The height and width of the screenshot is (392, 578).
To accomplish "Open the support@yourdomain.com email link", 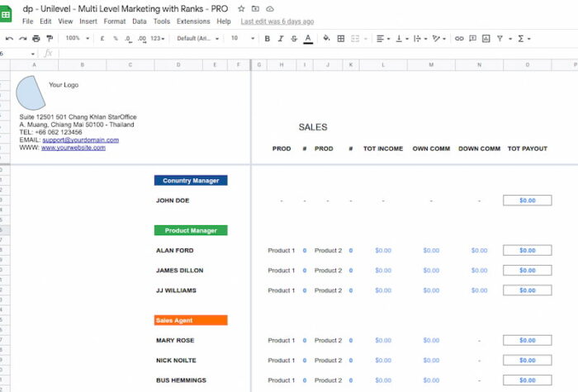I will coord(80,140).
